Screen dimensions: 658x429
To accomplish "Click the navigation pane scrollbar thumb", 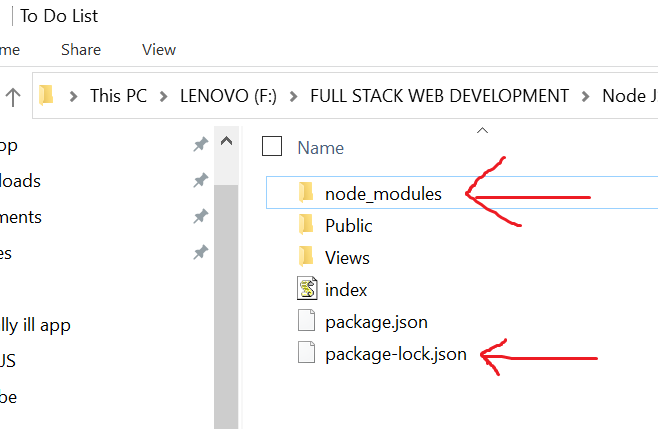I will tap(226, 306).
